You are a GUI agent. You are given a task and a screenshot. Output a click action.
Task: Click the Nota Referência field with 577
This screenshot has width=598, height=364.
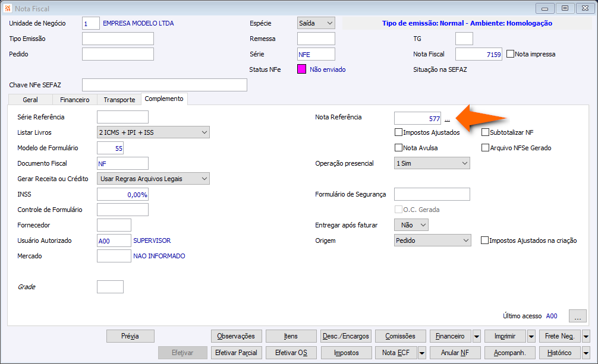click(418, 118)
